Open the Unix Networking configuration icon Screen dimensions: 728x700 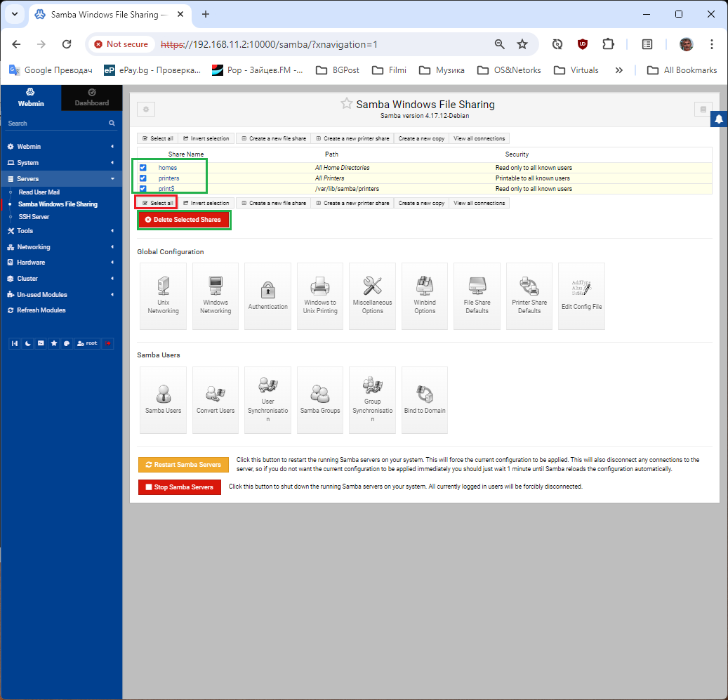pos(163,296)
